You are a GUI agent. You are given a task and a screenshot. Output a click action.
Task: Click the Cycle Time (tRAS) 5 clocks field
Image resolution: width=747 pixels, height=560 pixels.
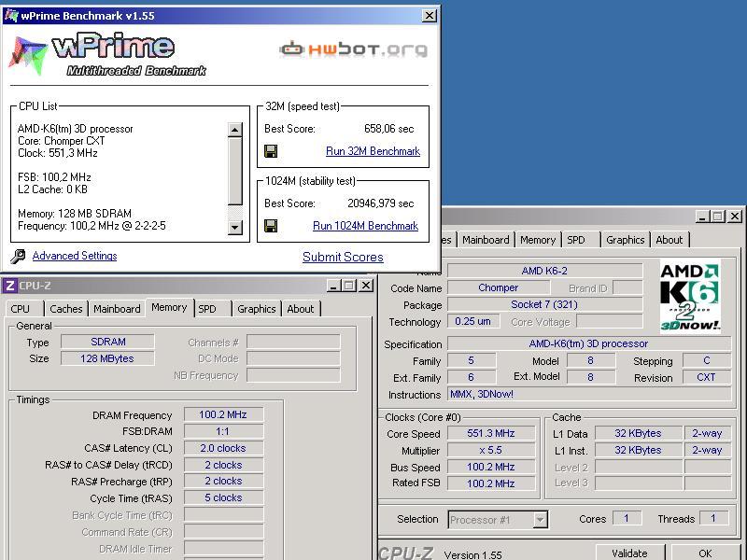point(223,497)
